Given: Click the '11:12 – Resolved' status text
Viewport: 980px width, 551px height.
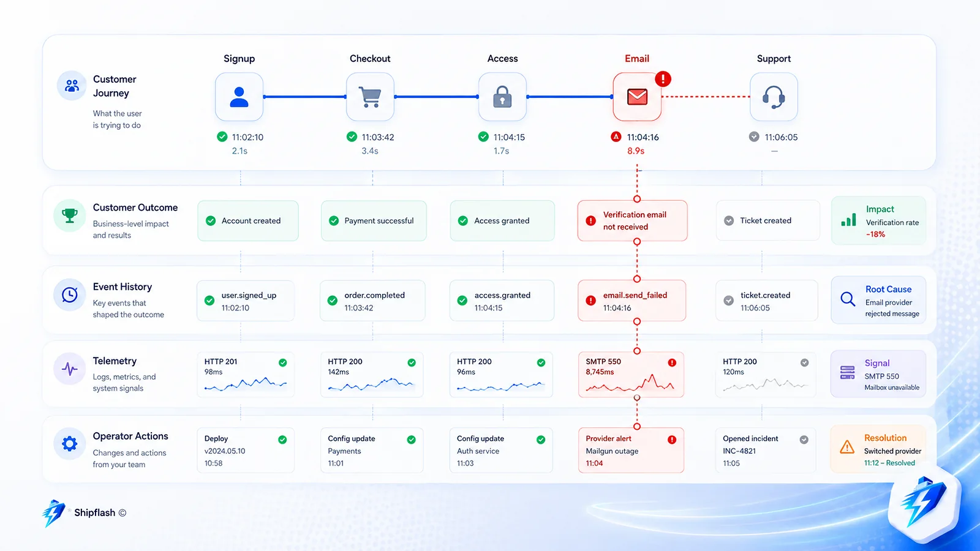Looking at the screenshot, I should [889, 463].
